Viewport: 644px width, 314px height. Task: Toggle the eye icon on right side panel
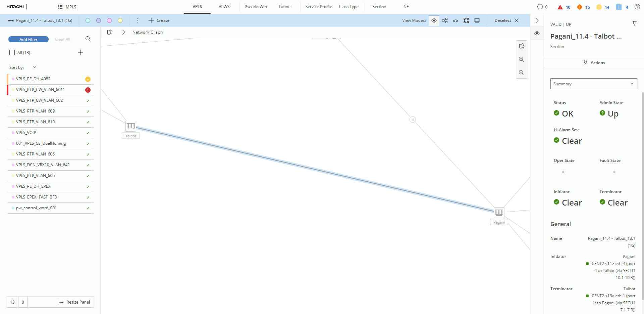pos(537,33)
